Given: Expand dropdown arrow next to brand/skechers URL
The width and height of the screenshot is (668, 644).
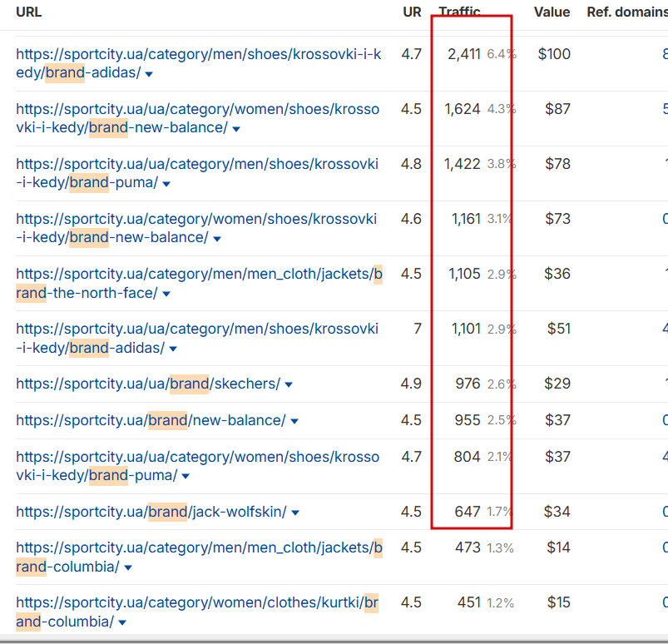Looking at the screenshot, I should (289, 384).
